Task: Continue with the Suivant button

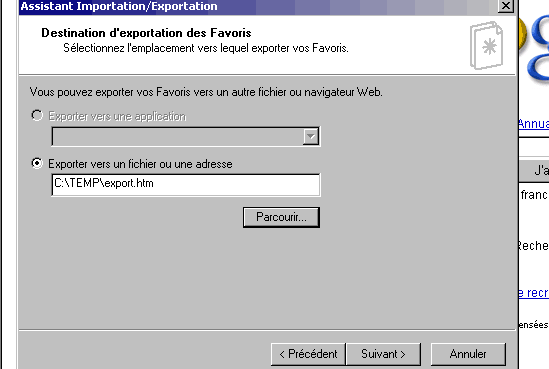Action: click(x=383, y=354)
